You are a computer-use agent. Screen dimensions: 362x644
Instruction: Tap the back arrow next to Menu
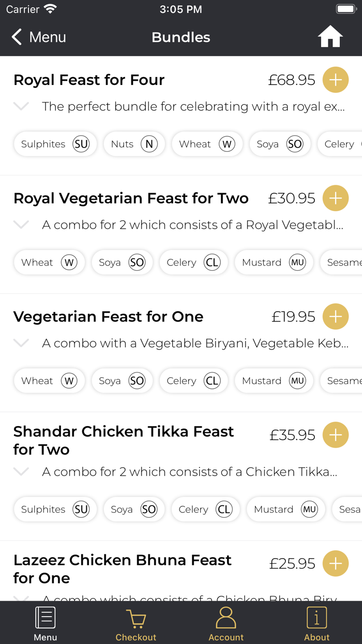16,37
